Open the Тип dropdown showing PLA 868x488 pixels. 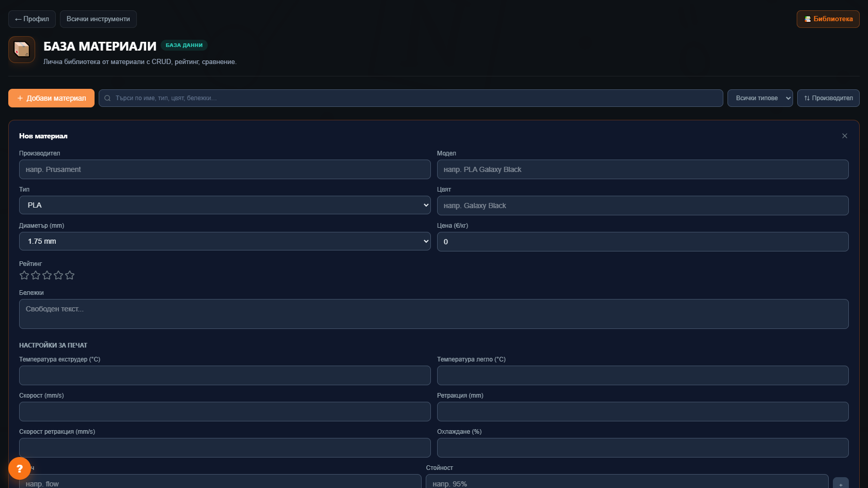pos(225,205)
